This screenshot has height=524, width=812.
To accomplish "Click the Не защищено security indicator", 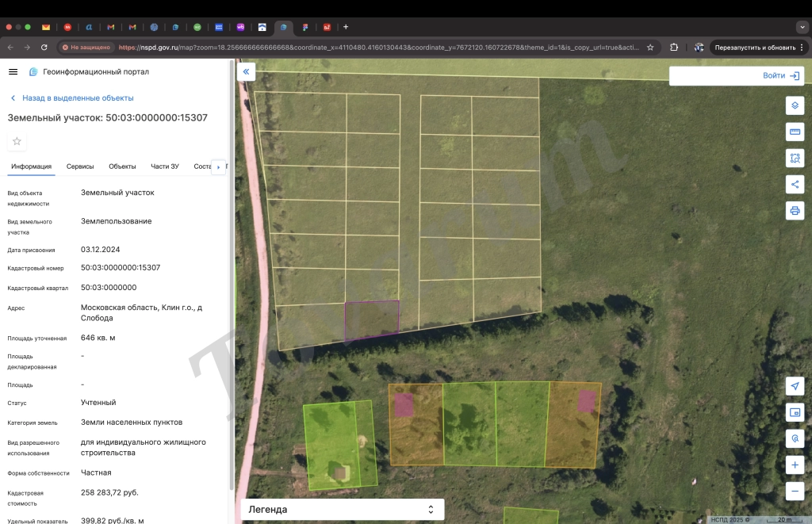I will pos(86,47).
